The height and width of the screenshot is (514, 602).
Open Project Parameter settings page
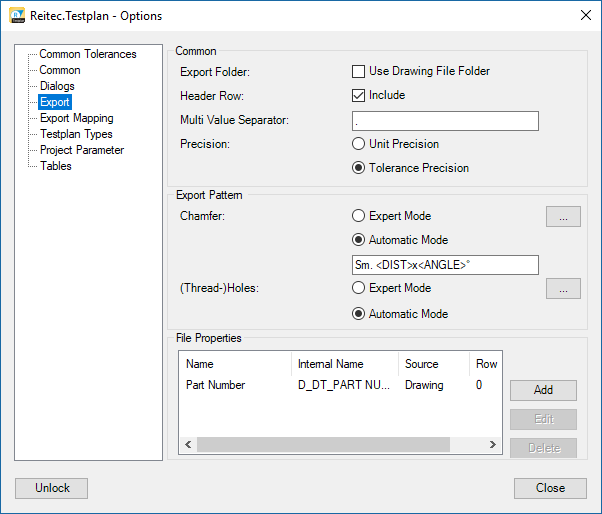[81, 150]
